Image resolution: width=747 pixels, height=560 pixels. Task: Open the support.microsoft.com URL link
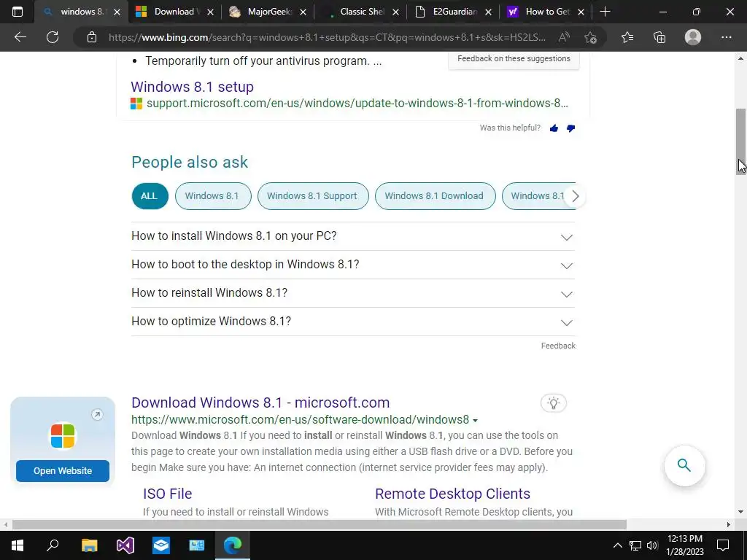(x=357, y=104)
